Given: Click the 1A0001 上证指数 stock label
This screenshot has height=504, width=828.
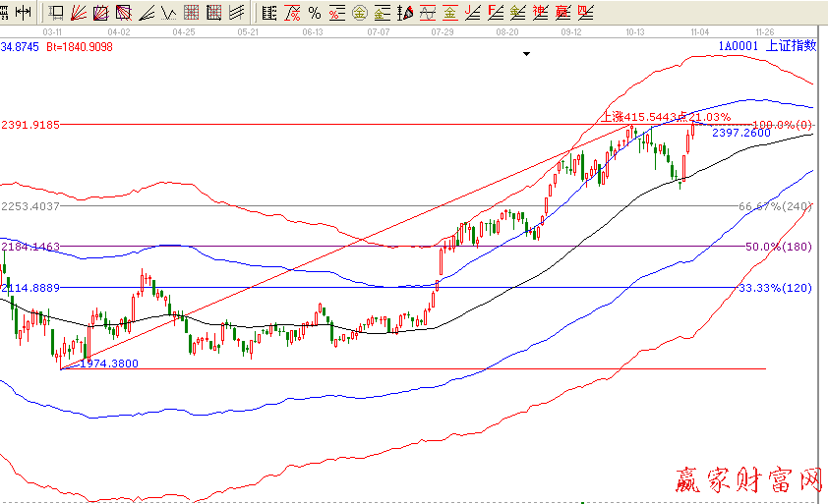Looking at the screenshot, I should (767, 46).
